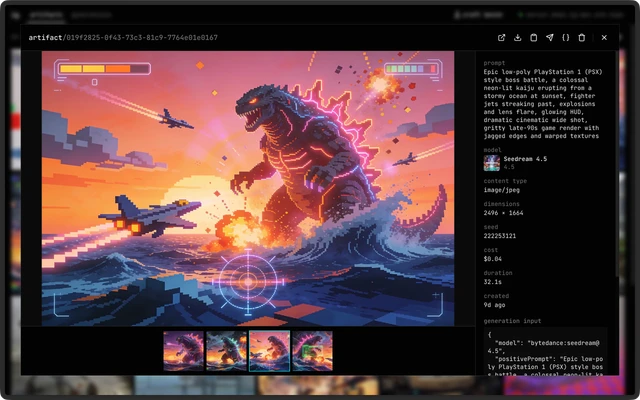The height and width of the screenshot is (400, 640).
Task: Select the teal-lit kaiju thumbnail
Action: [x=227, y=351]
